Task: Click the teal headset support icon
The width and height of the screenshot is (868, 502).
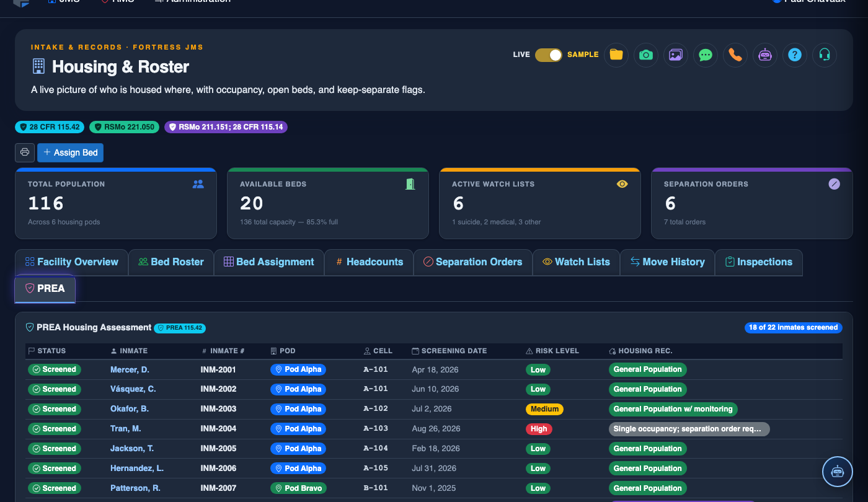Action: click(x=824, y=55)
